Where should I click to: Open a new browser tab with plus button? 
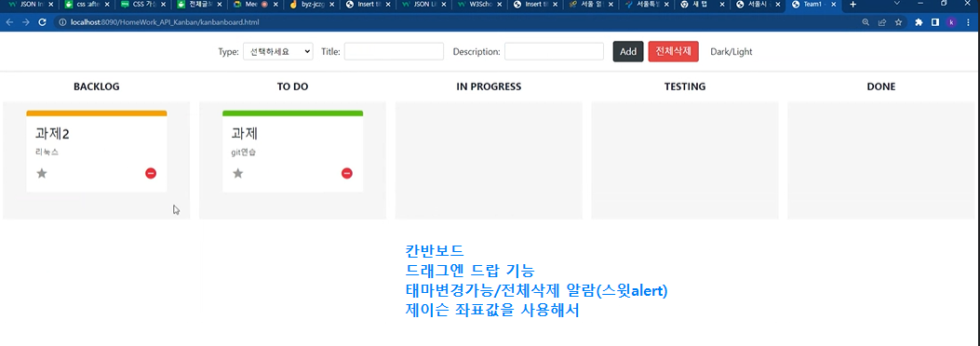click(852, 5)
